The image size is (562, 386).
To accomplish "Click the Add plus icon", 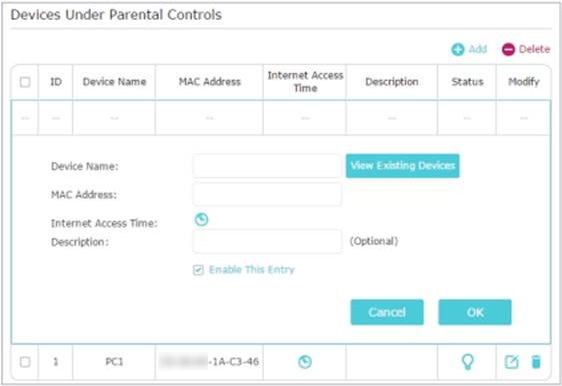I will coord(457,49).
